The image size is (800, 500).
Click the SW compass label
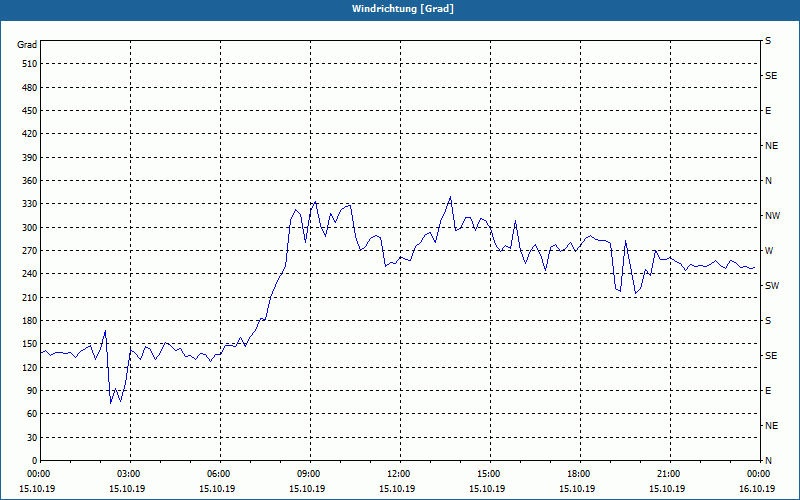click(772, 286)
